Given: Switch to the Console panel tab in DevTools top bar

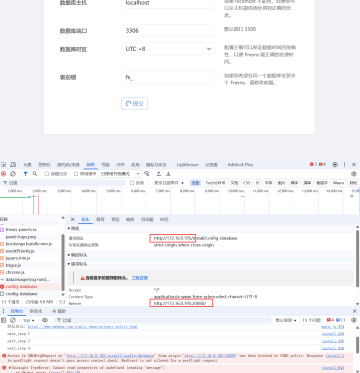Looking at the screenshot, I should [44, 165].
